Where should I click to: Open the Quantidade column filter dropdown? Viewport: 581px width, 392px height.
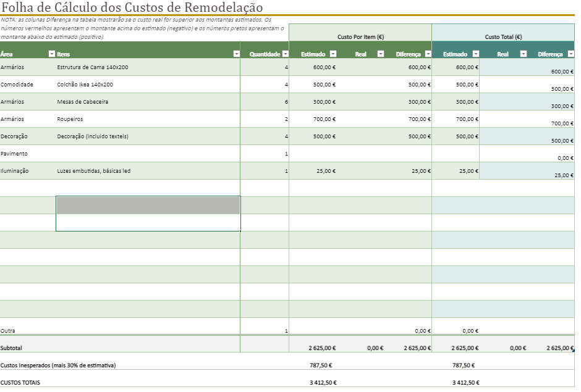[286, 54]
